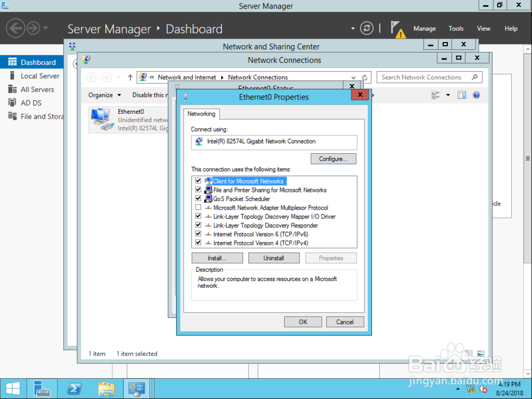Select File and Storage Services in sidebar

pos(32,117)
